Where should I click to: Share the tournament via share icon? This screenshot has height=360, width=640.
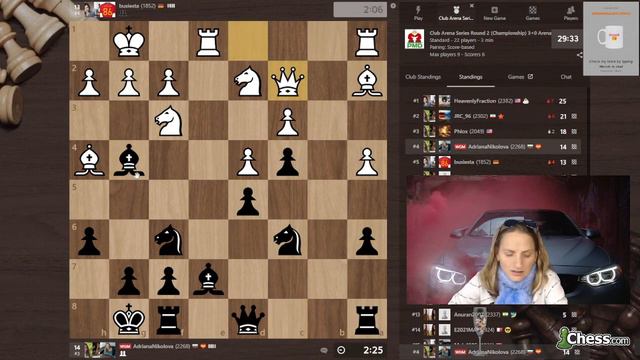[580, 55]
